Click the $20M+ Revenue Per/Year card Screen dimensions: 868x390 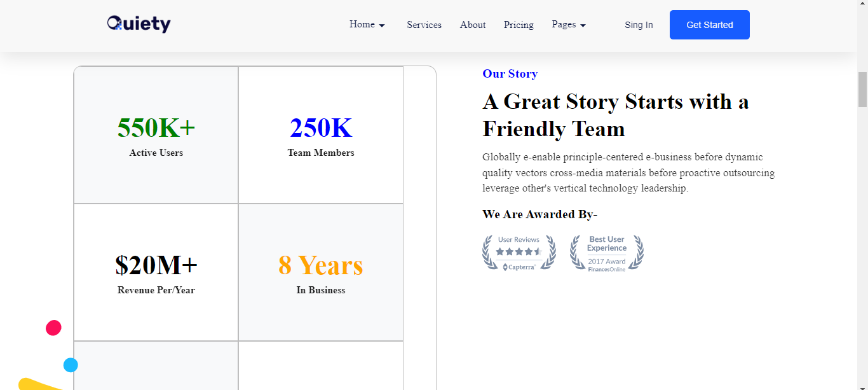point(156,272)
